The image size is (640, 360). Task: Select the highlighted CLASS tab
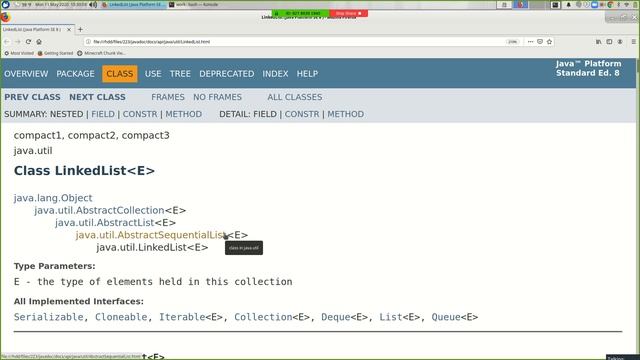coord(120,74)
